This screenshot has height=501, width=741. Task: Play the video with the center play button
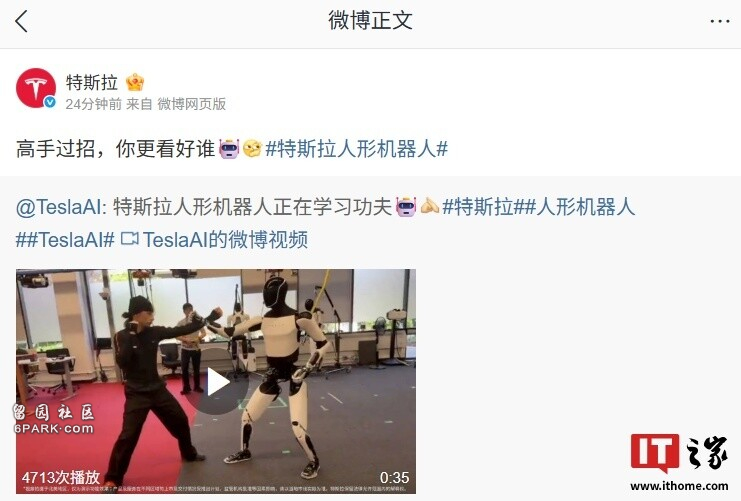pyautogui.click(x=217, y=382)
